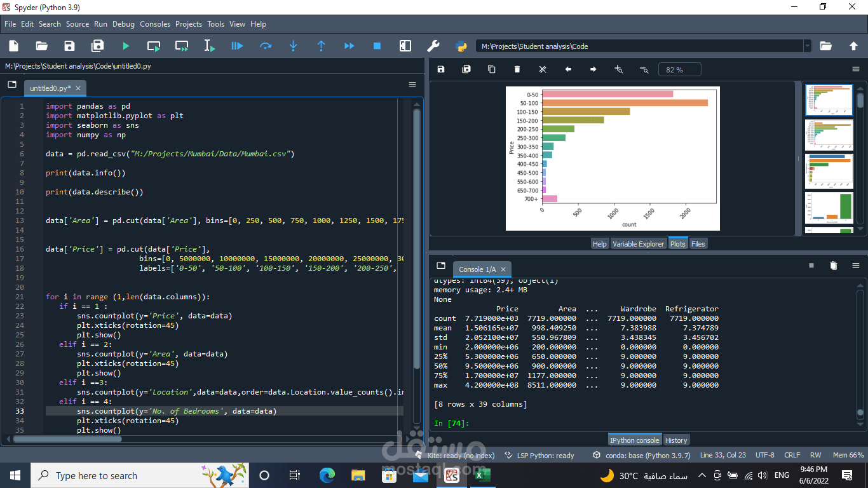
Task: Open the Consoles menu
Action: [155, 24]
